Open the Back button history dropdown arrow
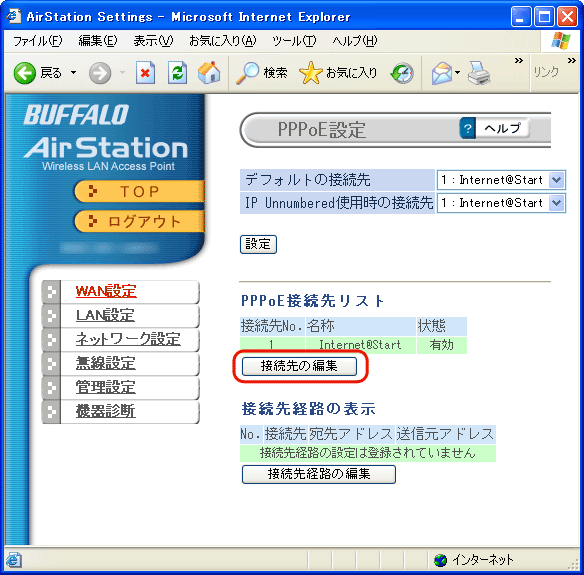Image resolution: width=584 pixels, height=575 pixels. pos(74,73)
